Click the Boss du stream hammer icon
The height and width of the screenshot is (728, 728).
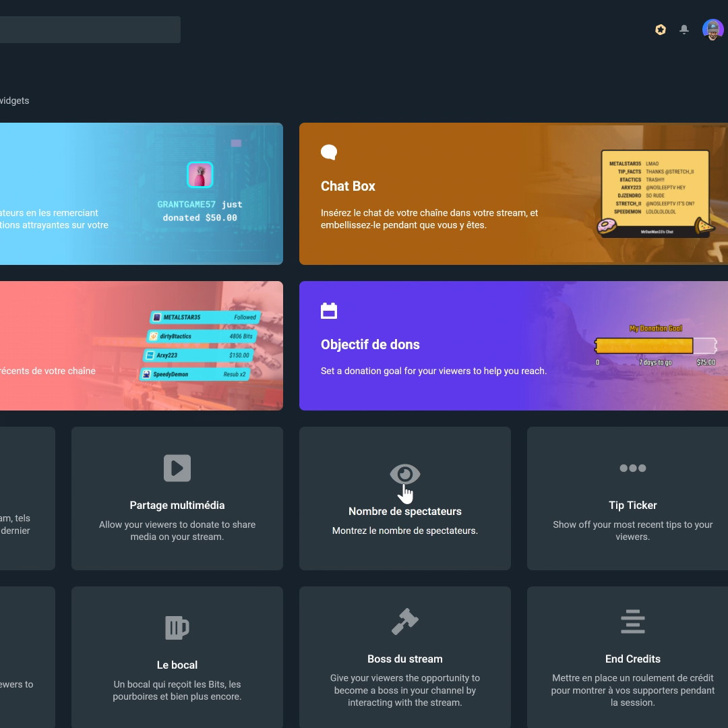pyautogui.click(x=404, y=621)
